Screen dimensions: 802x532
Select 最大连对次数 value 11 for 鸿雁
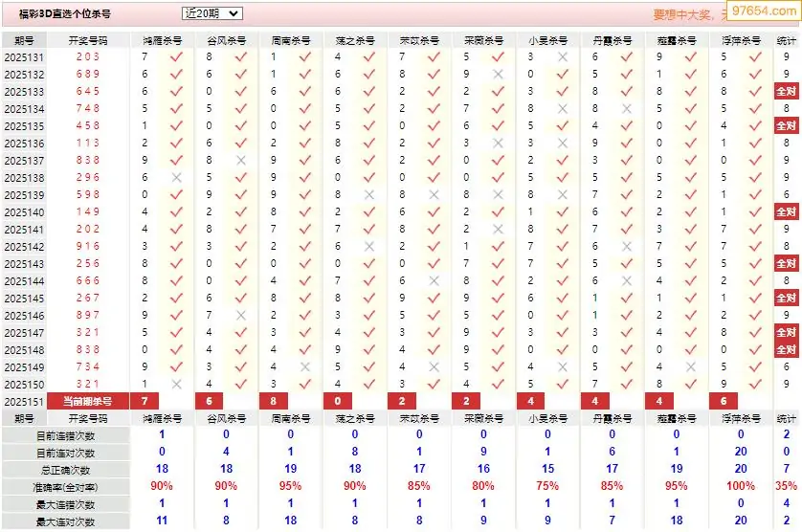click(x=162, y=521)
